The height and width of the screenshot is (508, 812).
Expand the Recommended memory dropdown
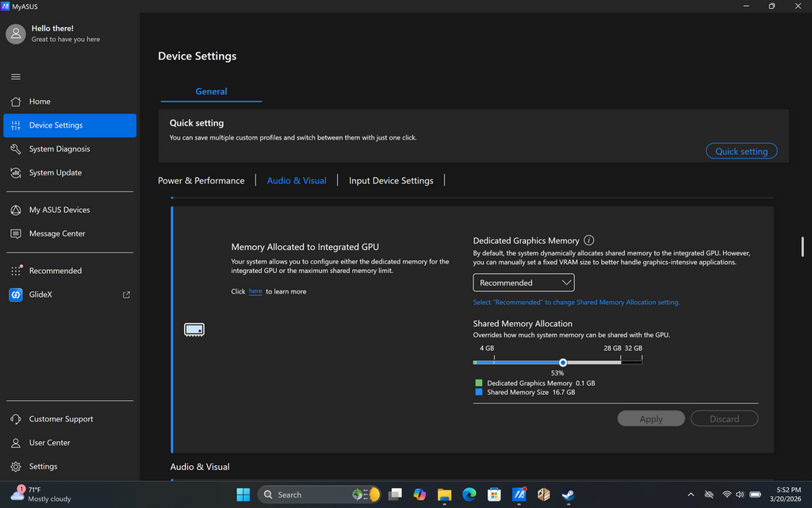[x=523, y=283]
